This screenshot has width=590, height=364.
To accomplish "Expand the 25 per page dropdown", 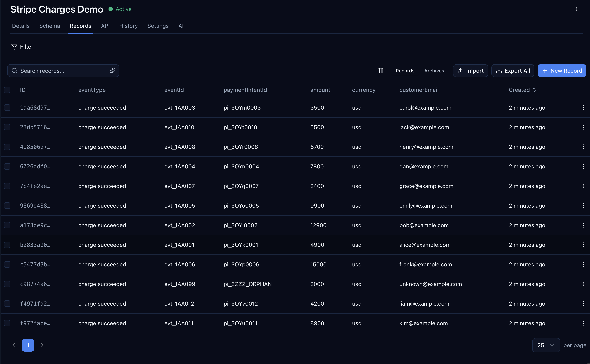I will pos(546,345).
